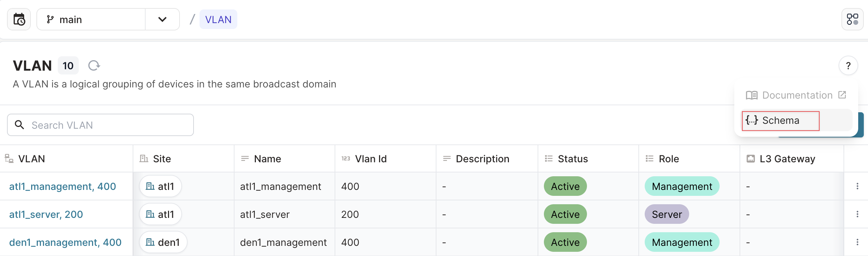This screenshot has width=868, height=256.
Task: Open the den1_management, 400 VLAN link
Action: point(65,242)
